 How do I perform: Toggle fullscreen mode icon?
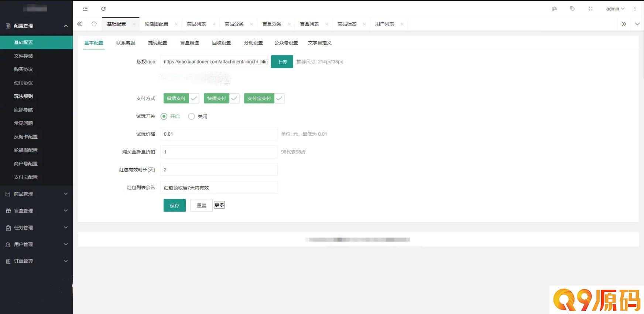coord(590,9)
